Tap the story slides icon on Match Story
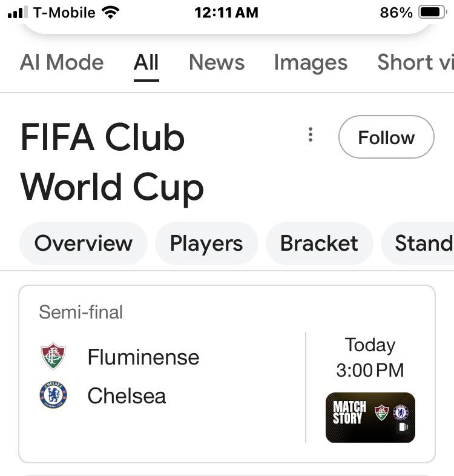Viewport: 454px width, 476px height. tap(403, 427)
